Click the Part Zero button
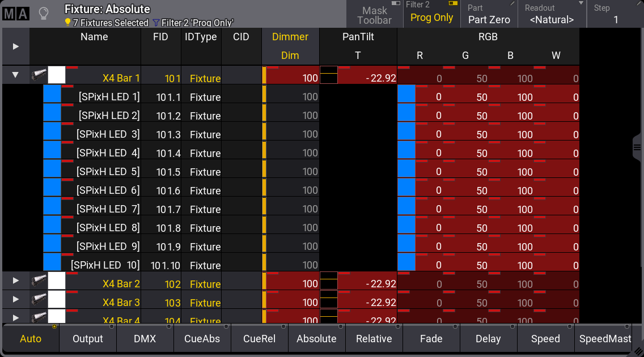Viewport: 644px width, 357px height. pyautogui.click(x=489, y=15)
